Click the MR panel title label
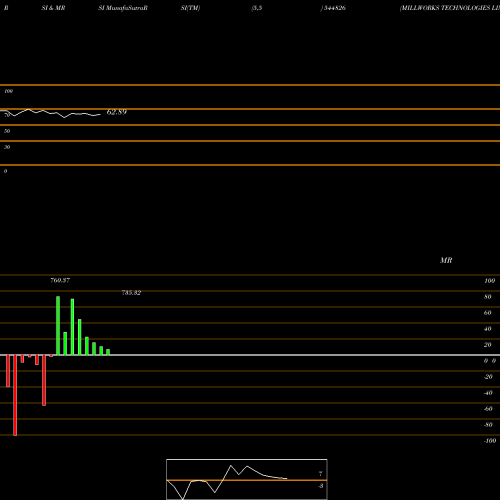This screenshot has height=500, width=500. tap(446, 260)
